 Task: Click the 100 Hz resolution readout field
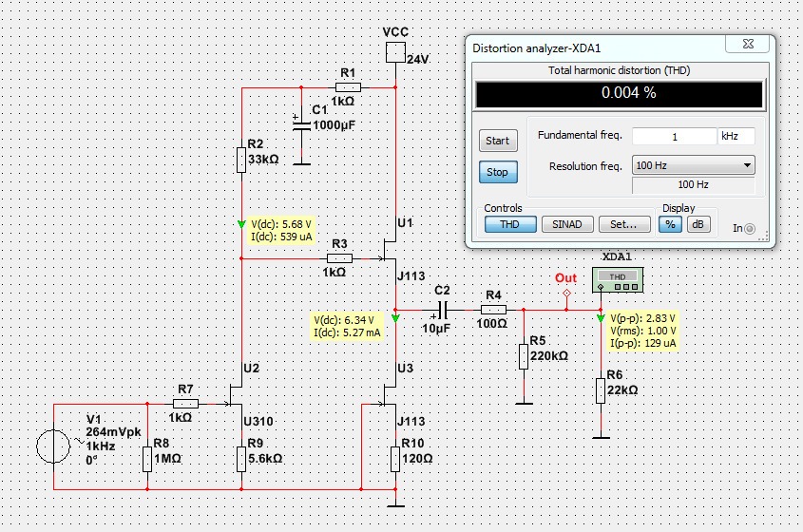(694, 185)
